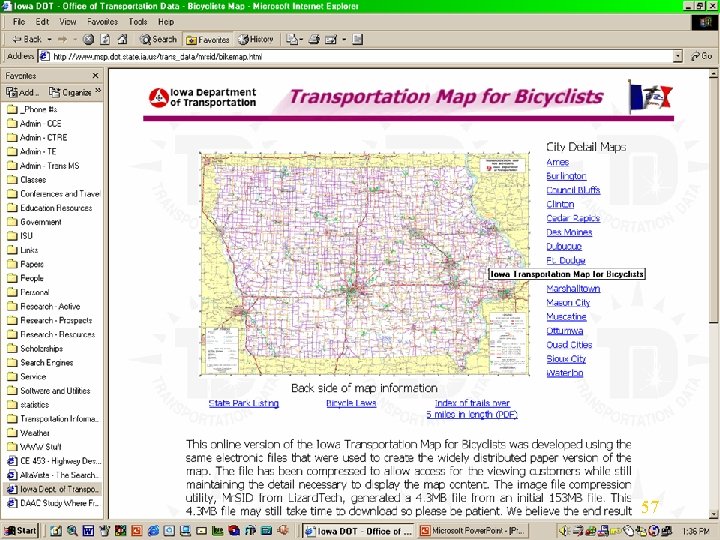The width and height of the screenshot is (720, 540).
Task: Open the History toolbar button
Action: pos(255,39)
